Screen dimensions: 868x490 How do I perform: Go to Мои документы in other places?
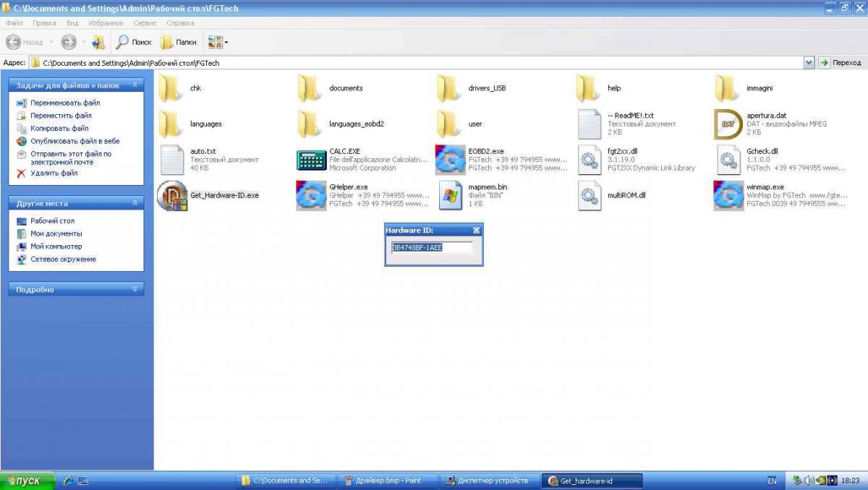point(56,233)
